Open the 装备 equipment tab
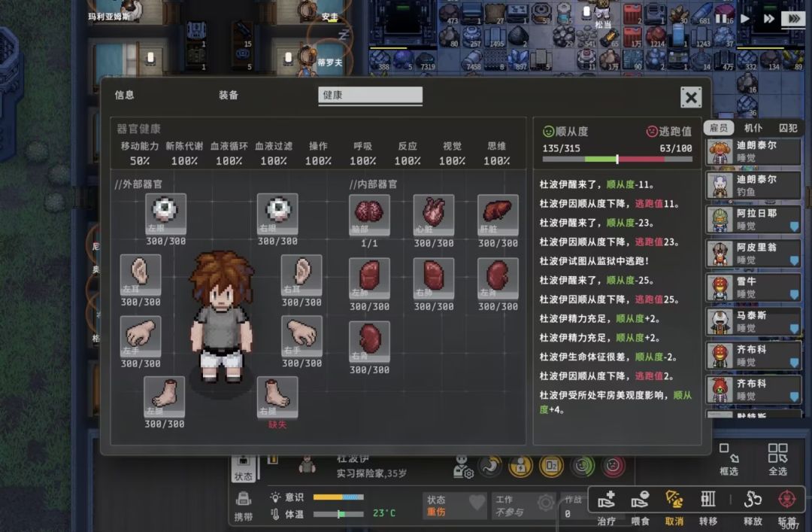This screenshot has height=532, width=812. coord(229,95)
